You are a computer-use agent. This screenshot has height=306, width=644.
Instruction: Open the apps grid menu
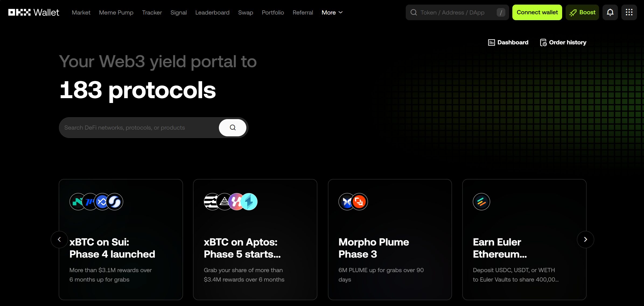pos(629,12)
